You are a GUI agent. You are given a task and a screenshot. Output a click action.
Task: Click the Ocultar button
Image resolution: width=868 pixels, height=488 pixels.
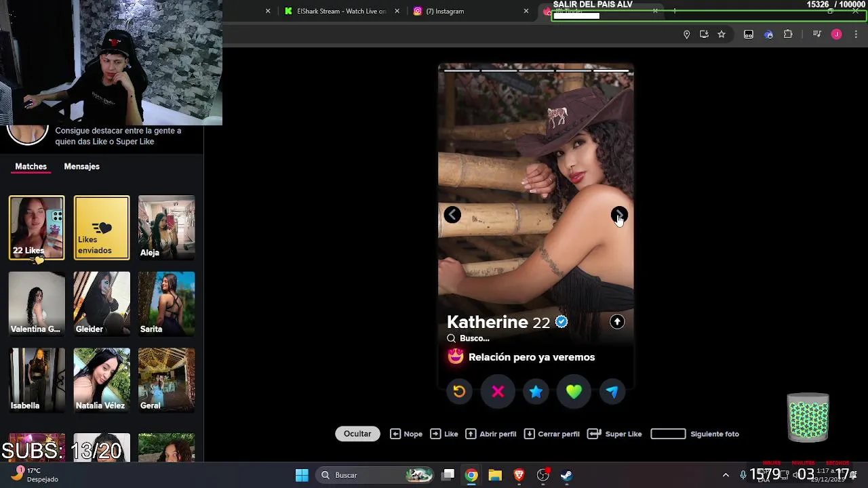click(x=357, y=434)
